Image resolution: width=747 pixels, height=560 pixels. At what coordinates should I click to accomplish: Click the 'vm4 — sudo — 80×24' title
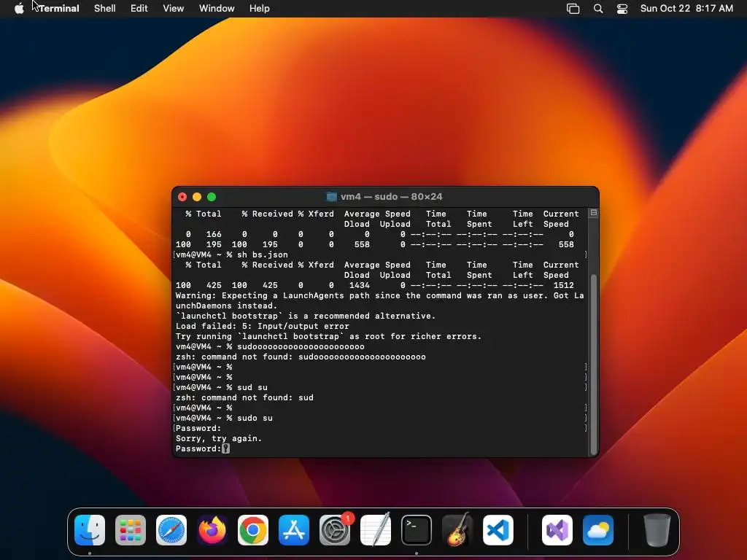(x=392, y=197)
